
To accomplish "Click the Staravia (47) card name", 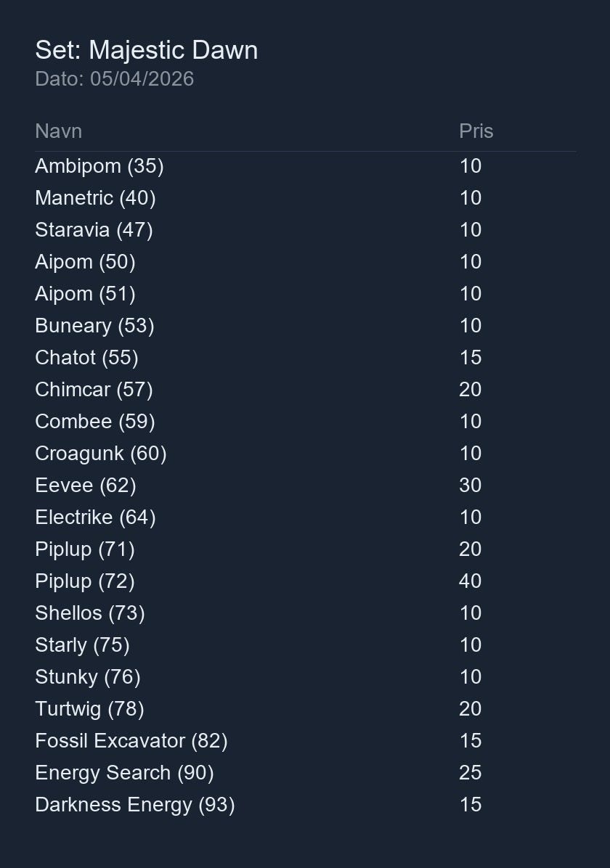I will [94, 230].
